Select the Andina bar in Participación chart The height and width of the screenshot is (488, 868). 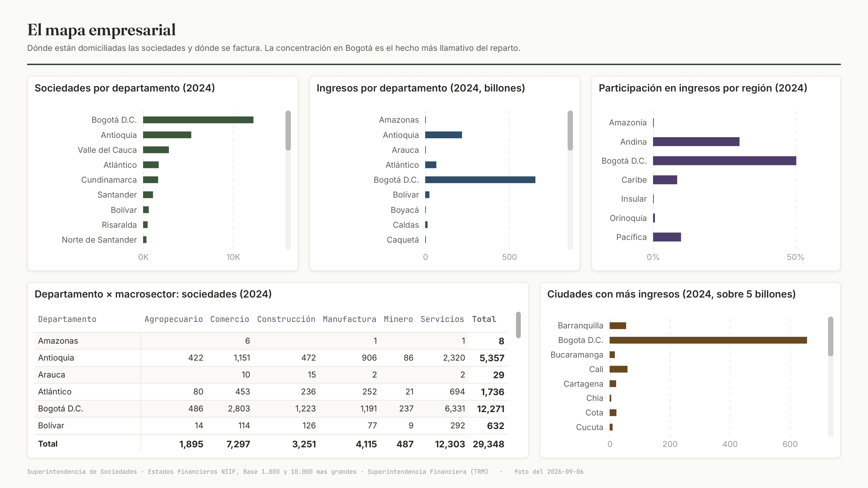(696, 142)
